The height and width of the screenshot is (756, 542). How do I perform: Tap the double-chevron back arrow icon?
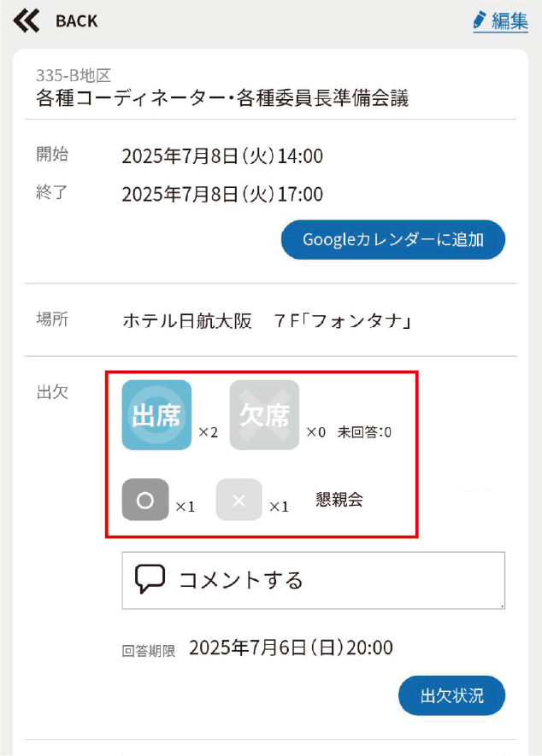[x=27, y=21]
